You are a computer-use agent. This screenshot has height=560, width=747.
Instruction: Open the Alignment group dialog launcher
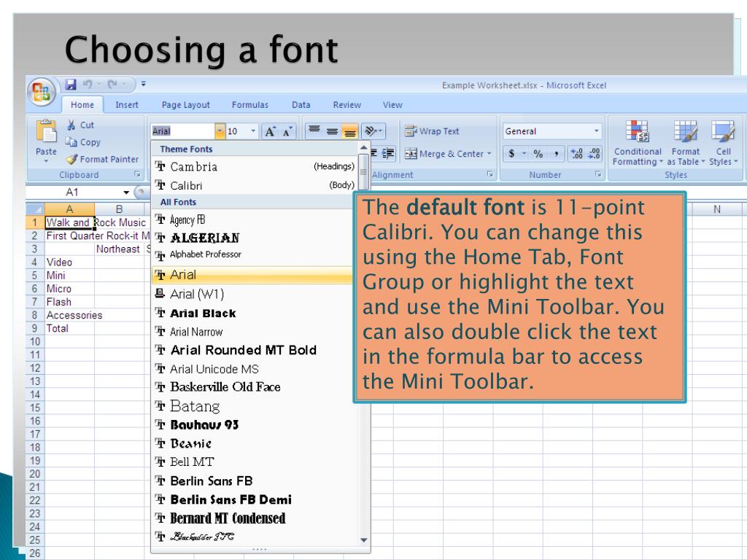click(x=489, y=174)
